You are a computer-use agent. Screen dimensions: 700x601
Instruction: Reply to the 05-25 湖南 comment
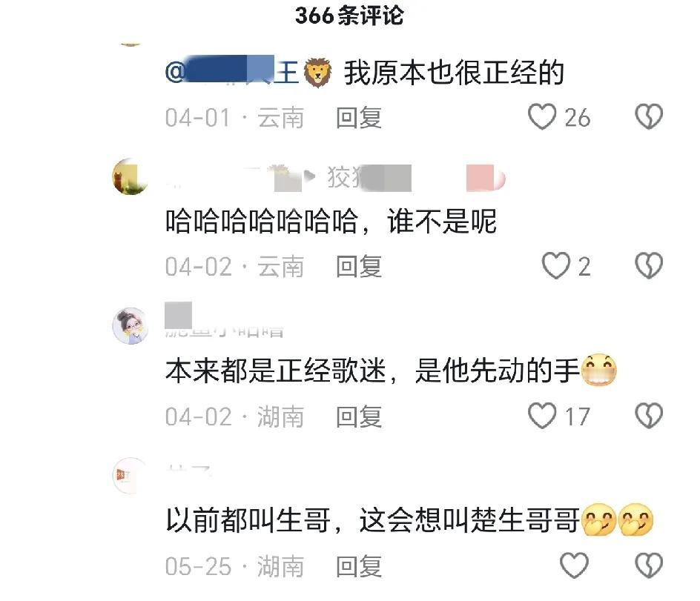pyautogui.click(x=358, y=567)
